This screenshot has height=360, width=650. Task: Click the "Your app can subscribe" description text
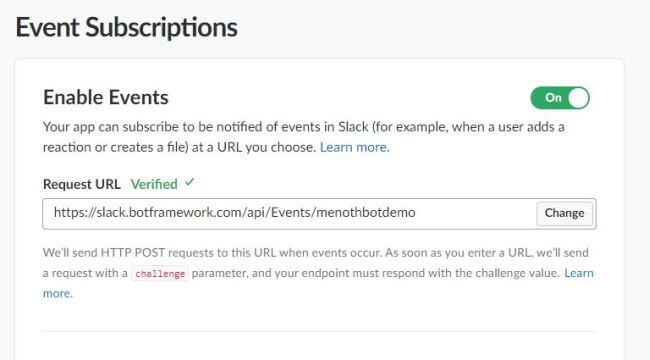click(x=303, y=137)
